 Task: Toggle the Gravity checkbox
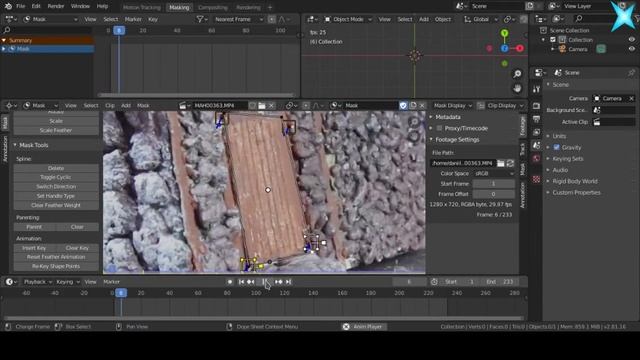[x=556, y=147]
